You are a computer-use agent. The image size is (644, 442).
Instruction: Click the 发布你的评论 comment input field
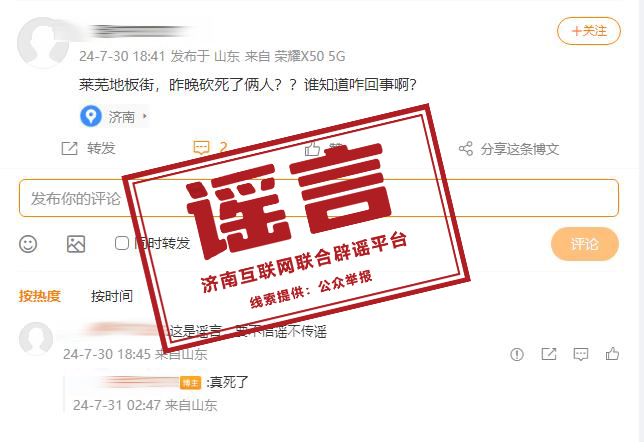click(319, 198)
